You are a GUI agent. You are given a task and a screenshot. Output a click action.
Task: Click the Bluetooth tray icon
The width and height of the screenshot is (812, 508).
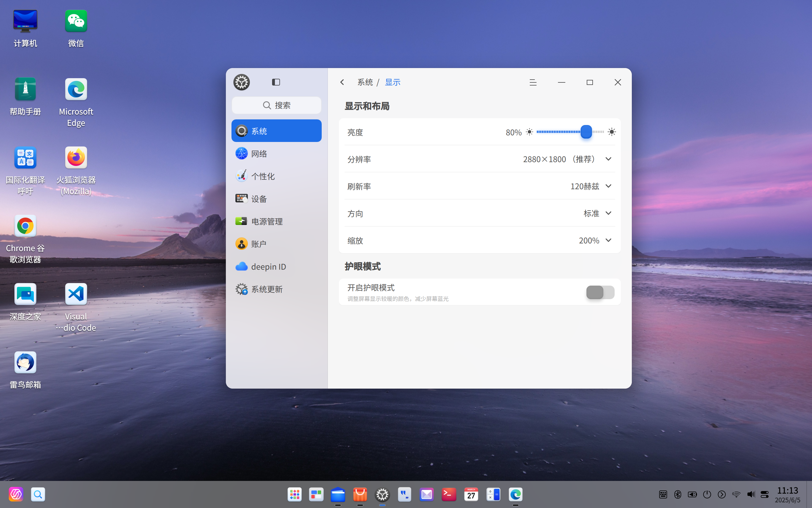click(x=678, y=494)
